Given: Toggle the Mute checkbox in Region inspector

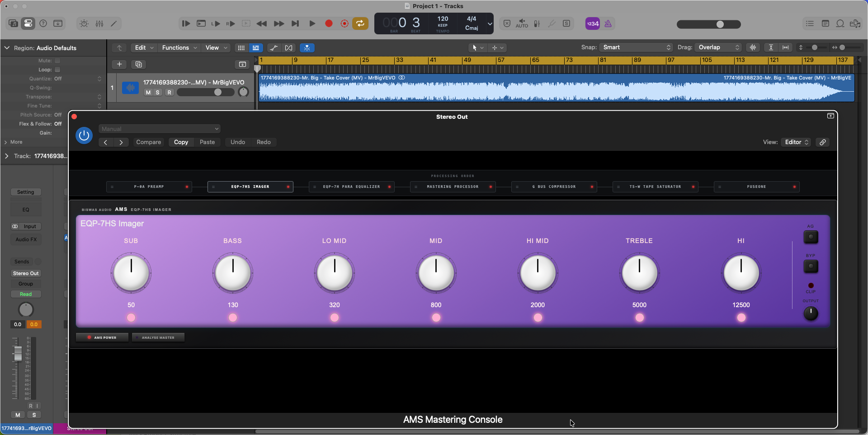Looking at the screenshot, I should (x=57, y=61).
